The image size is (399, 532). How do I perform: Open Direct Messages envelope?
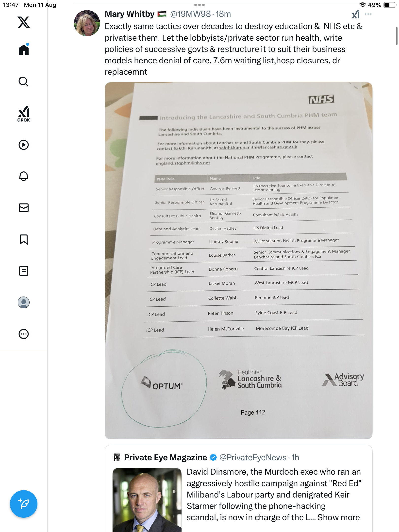(x=24, y=208)
